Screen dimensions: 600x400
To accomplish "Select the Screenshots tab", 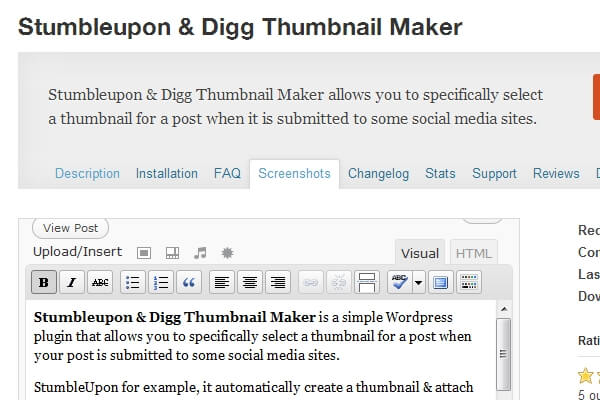I will point(294,173).
